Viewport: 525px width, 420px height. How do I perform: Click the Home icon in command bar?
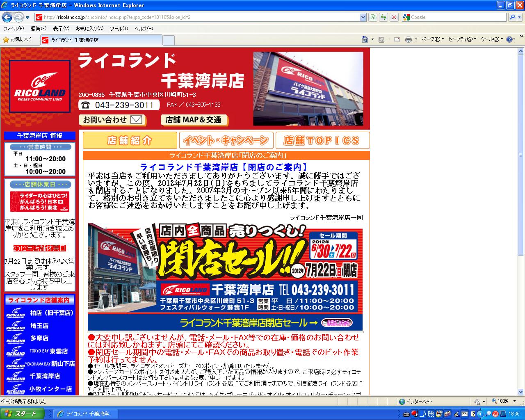pyautogui.click(x=365, y=39)
